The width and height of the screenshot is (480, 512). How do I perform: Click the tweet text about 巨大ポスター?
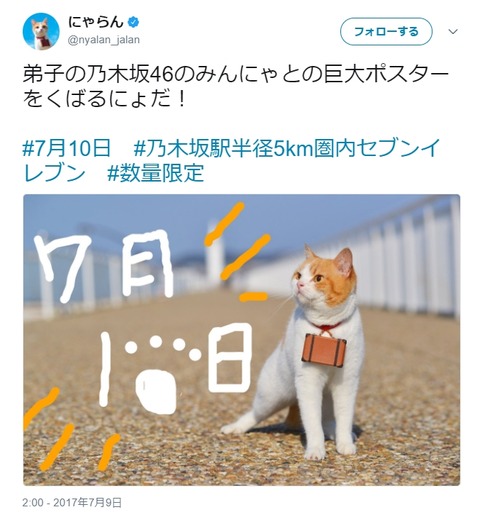[236, 88]
